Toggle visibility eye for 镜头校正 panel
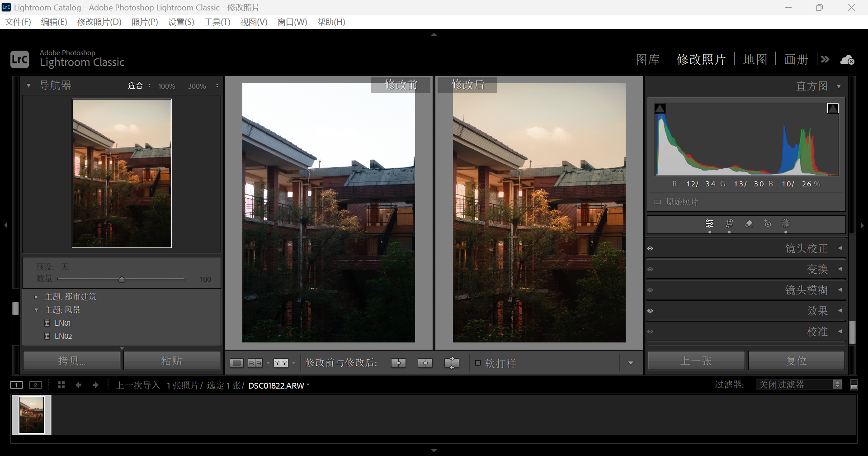The width and height of the screenshot is (868, 456). [x=650, y=248]
